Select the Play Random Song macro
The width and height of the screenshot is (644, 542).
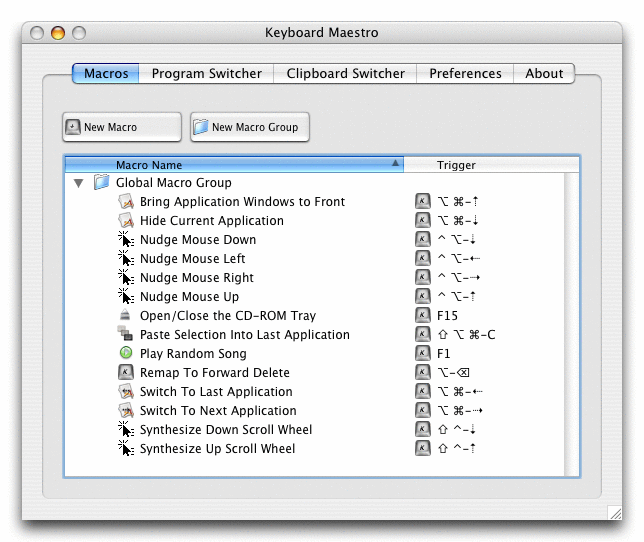[315, 353]
